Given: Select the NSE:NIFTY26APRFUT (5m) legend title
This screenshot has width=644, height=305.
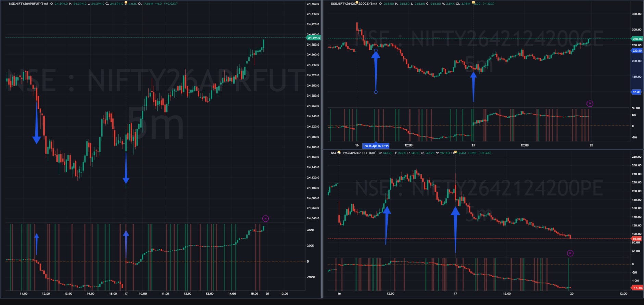Looking at the screenshot, I should [28, 4].
